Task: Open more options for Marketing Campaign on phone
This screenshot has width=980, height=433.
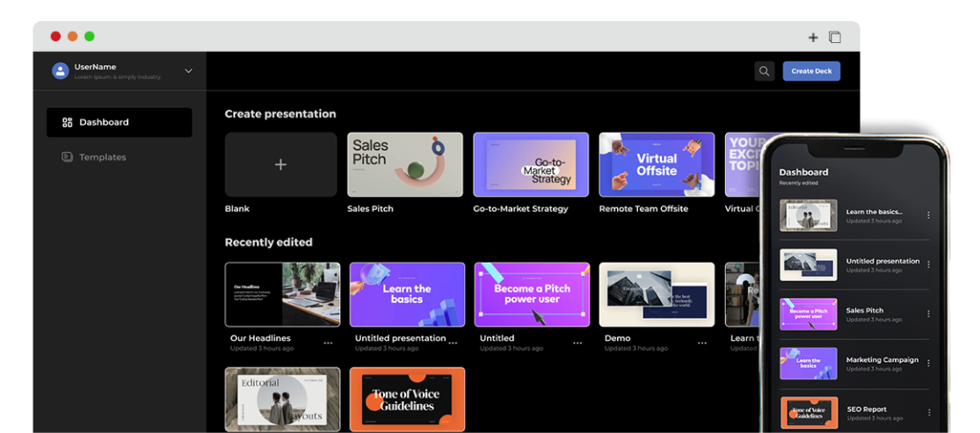Action: click(x=928, y=363)
